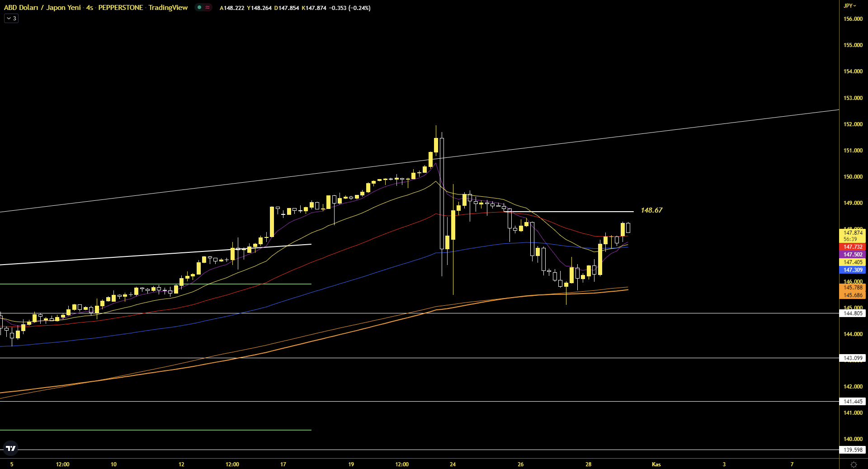
Task: Click the 24 date marker on time axis
Action: point(453,464)
